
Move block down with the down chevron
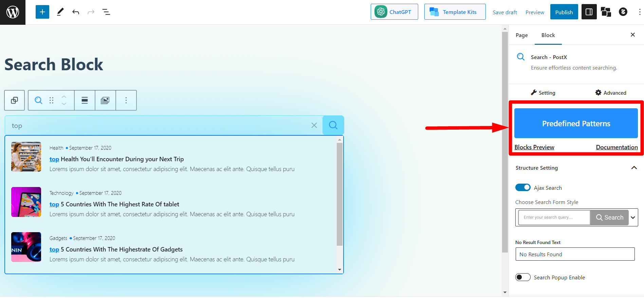click(x=64, y=104)
